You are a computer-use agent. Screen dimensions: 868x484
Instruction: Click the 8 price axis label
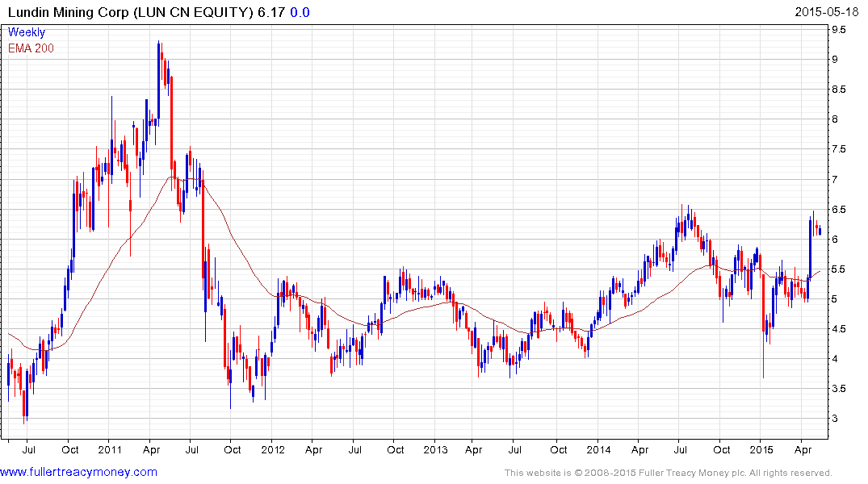(835, 119)
